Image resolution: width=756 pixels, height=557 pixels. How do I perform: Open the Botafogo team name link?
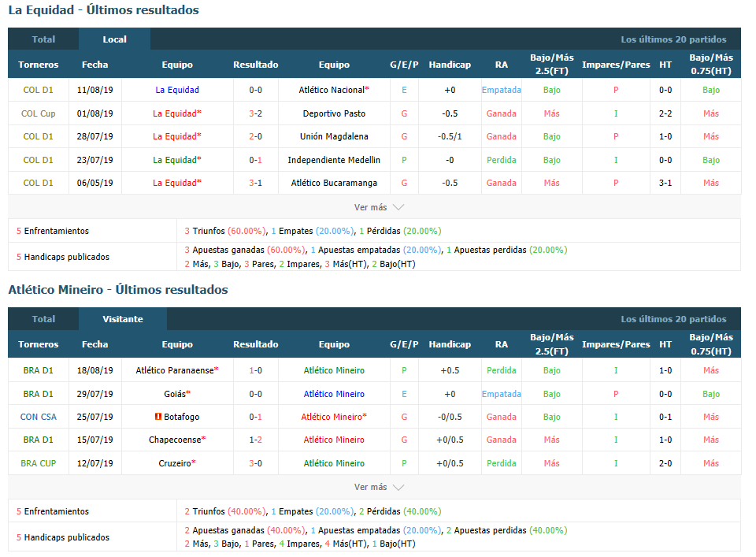(182, 417)
